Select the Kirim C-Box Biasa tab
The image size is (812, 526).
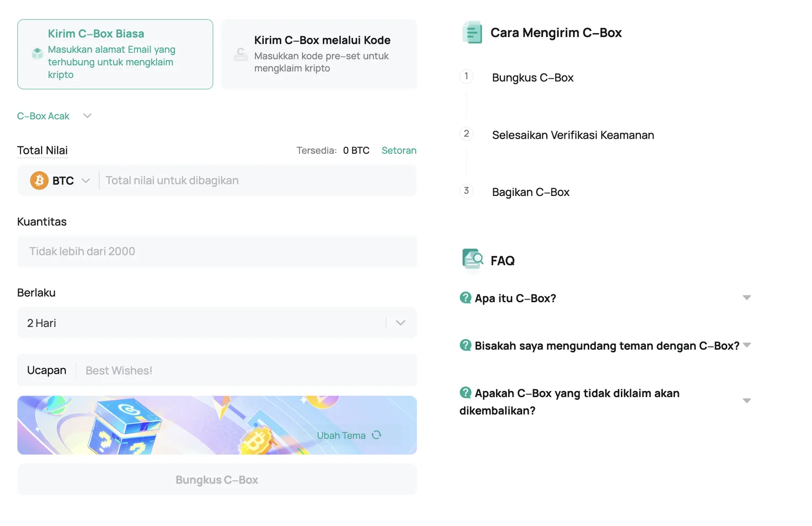click(x=115, y=54)
